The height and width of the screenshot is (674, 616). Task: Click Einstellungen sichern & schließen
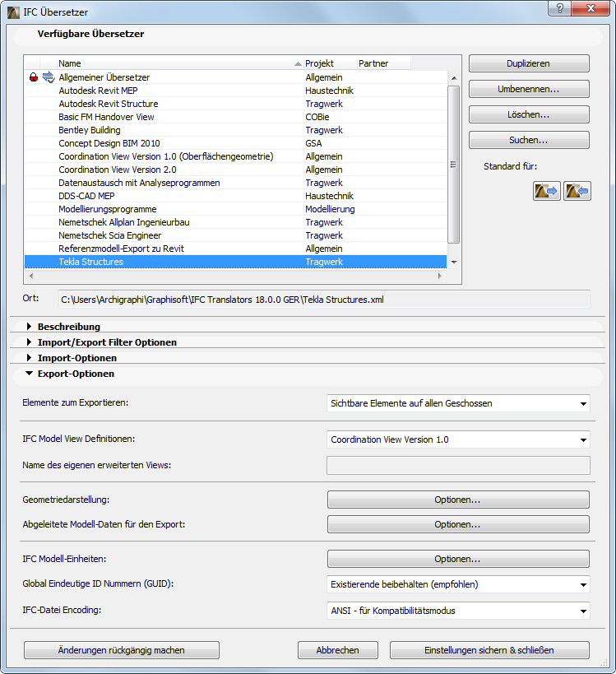click(489, 650)
